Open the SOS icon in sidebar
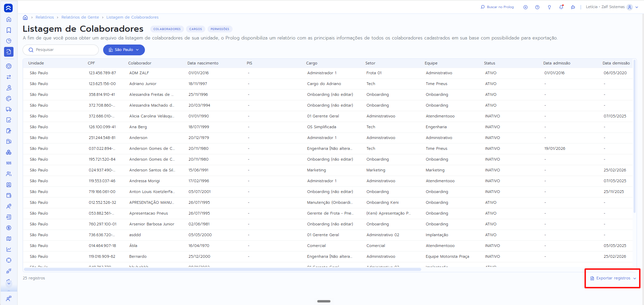The width and height of the screenshot is (644, 305). pyautogui.click(x=9, y=163)
